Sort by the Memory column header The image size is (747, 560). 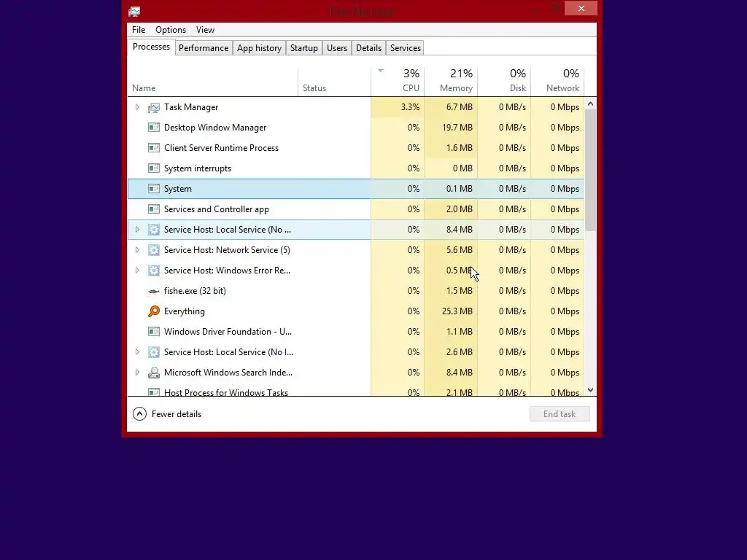pyautogui.click(x=451, y=82)
